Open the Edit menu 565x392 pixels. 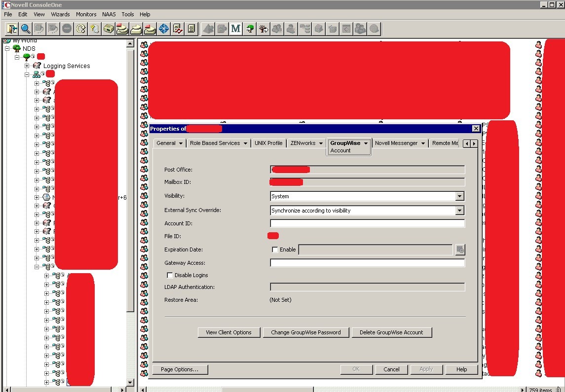click(23, 14)
